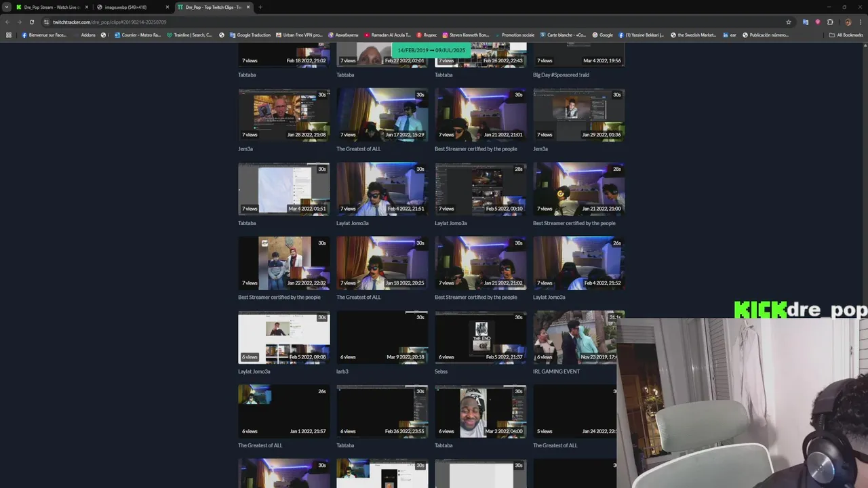The height and width of the screenshot is (488, 868).
Task: Open the pink shield extension icon
Action: click(817, 22)
